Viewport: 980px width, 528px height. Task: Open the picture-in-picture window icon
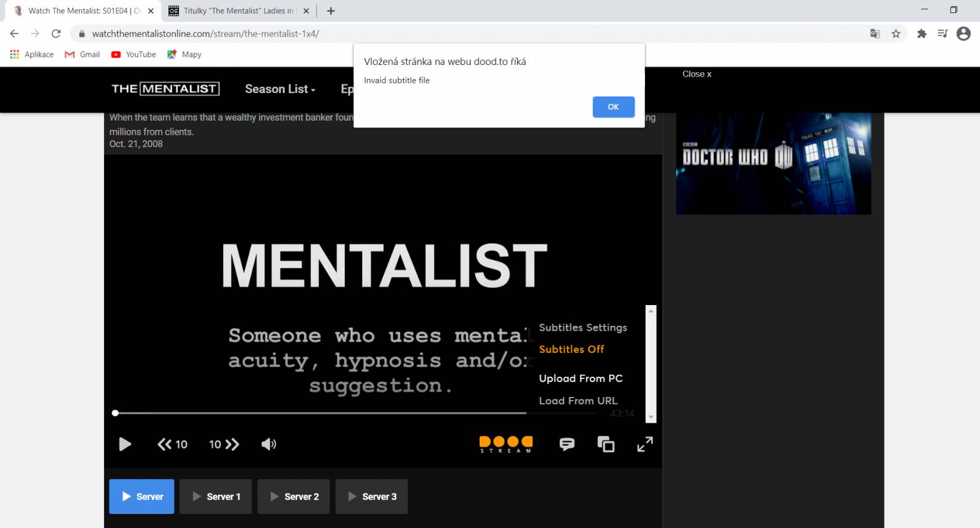coord(606,444)
